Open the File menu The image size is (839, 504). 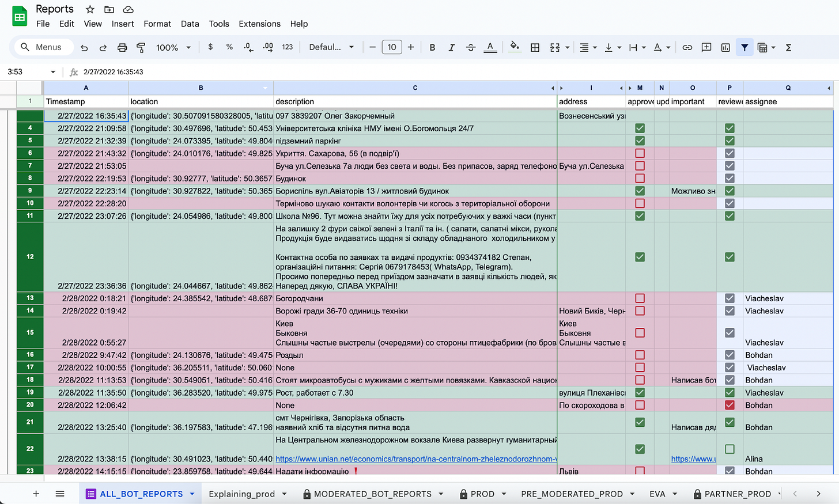43,24
